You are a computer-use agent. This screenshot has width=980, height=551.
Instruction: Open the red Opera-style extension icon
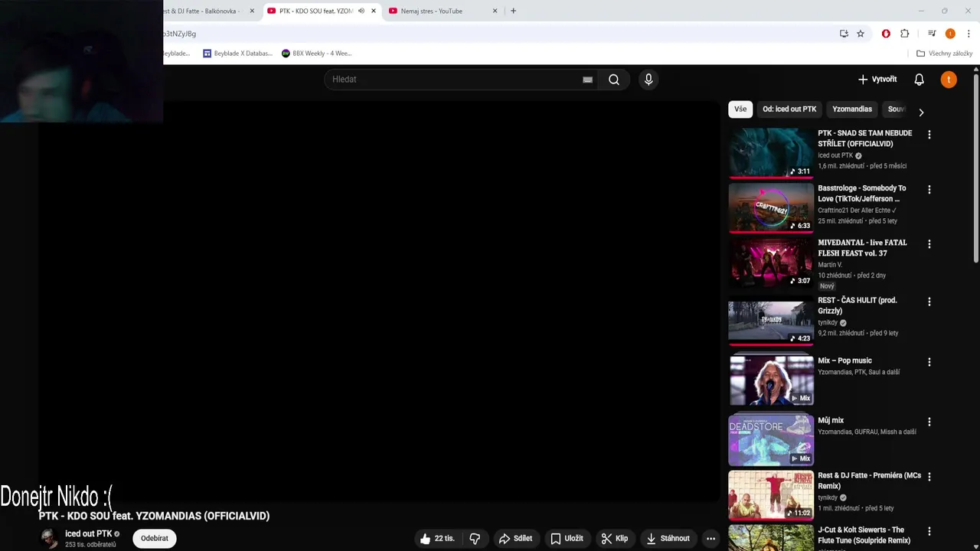pyautogui.click(x=886, y=34)
